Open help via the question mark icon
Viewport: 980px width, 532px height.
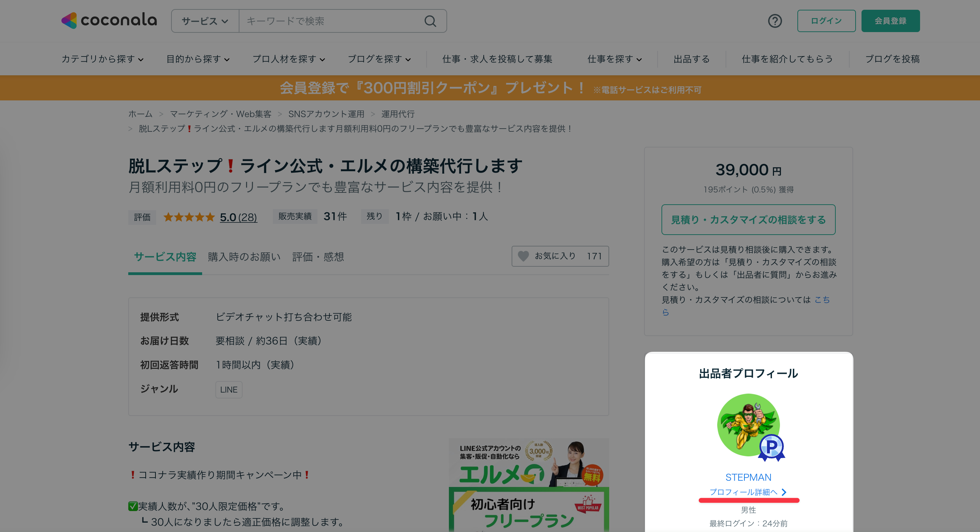(x=775, y=21)
